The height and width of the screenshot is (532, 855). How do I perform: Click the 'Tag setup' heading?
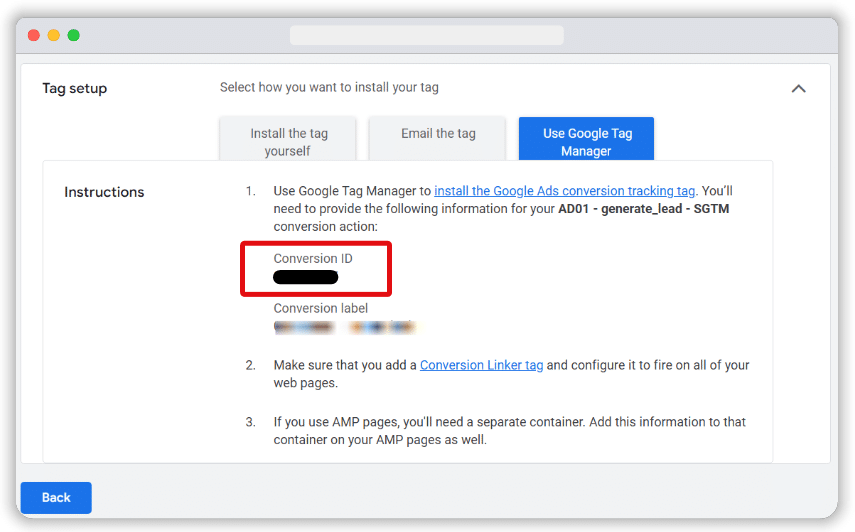click(75, 88)
